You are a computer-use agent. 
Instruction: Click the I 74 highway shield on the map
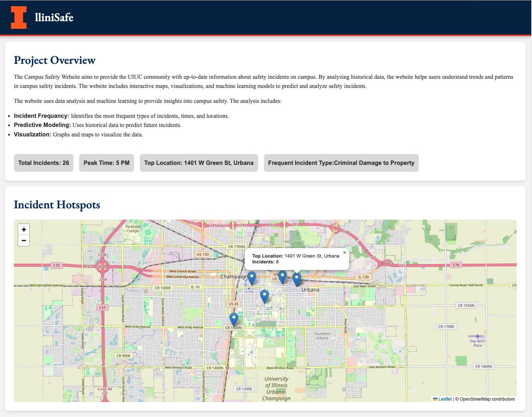[455, 265]
